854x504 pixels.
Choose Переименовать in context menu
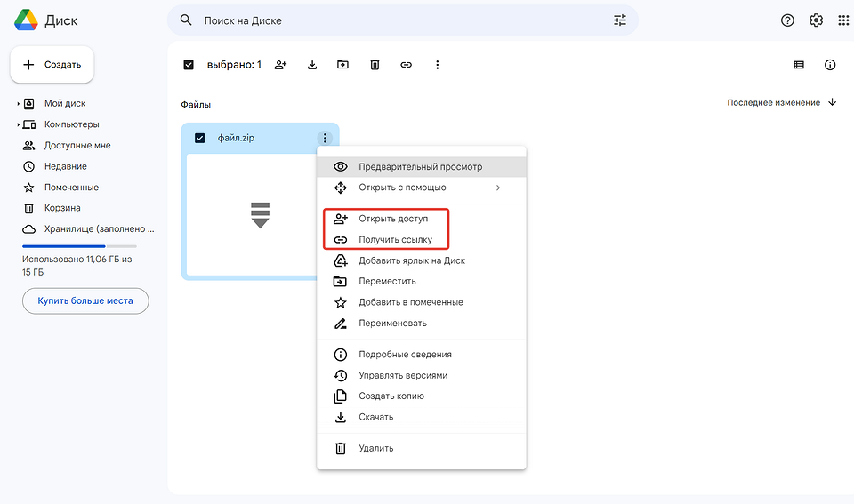422,324
